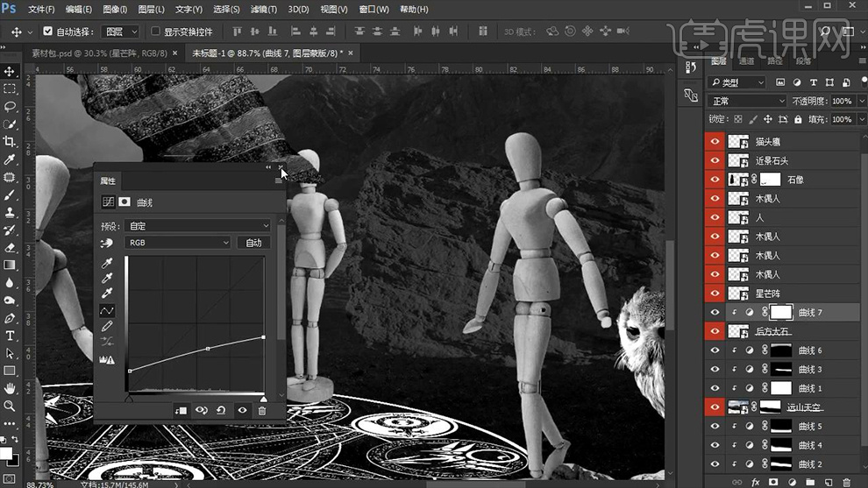Create new group folder icon
The width and height of the screenshot is (868, 488).
tap(810, 482)
